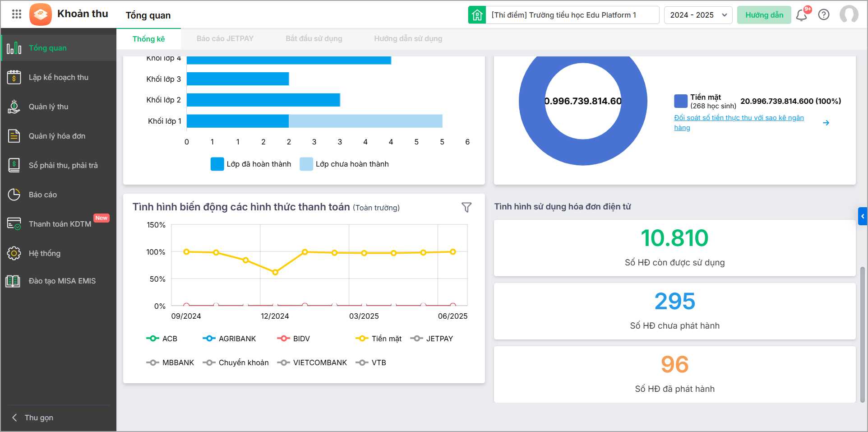Click the user avatar icon
Viewport: 868px width, 432px height.
point(849,14)
